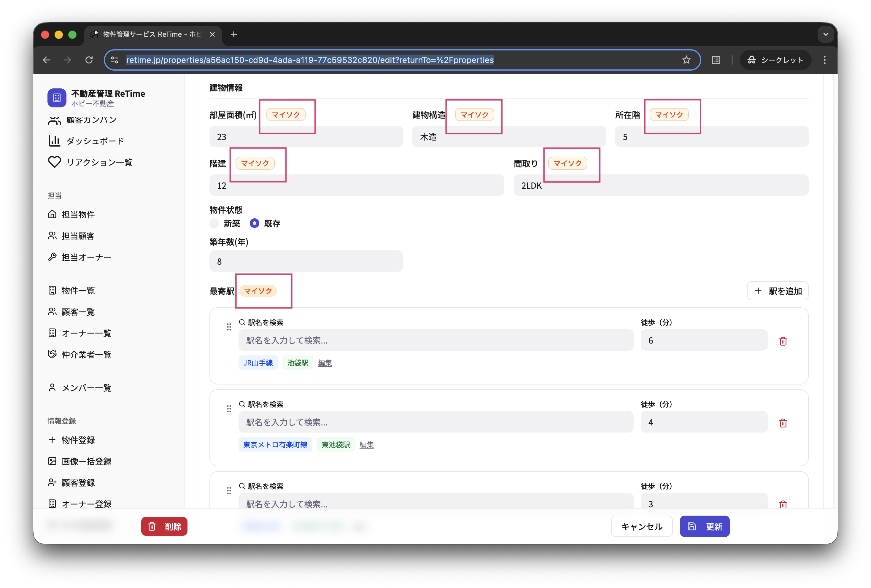Delete the 池袋駅 station row with trash icon
Viewport: 871px width, 588px height.
783,341
